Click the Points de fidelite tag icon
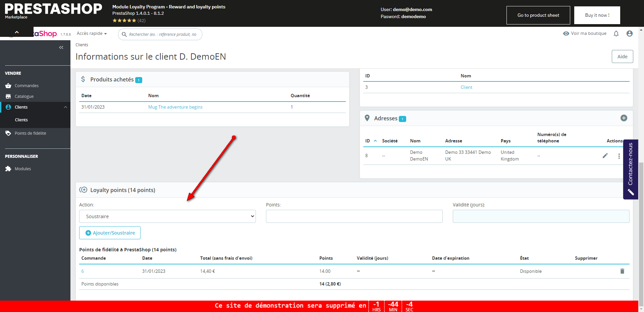The image size is (644, 312). click(x=8, y=133)
